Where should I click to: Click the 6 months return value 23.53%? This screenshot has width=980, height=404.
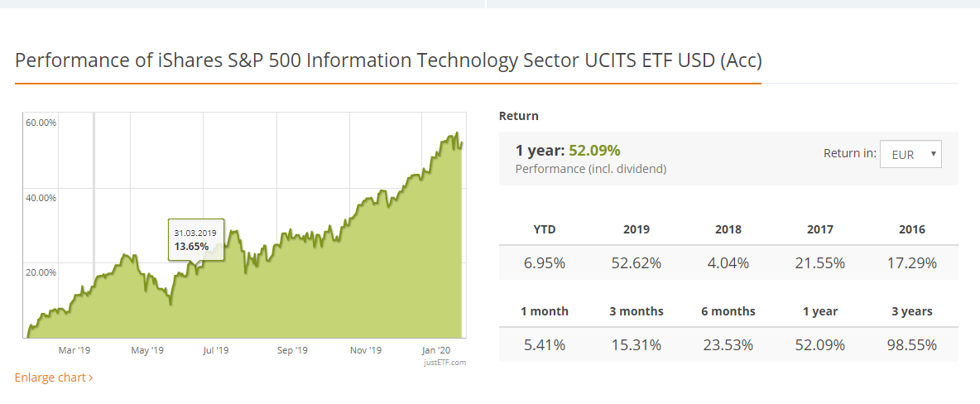[728, 345]
